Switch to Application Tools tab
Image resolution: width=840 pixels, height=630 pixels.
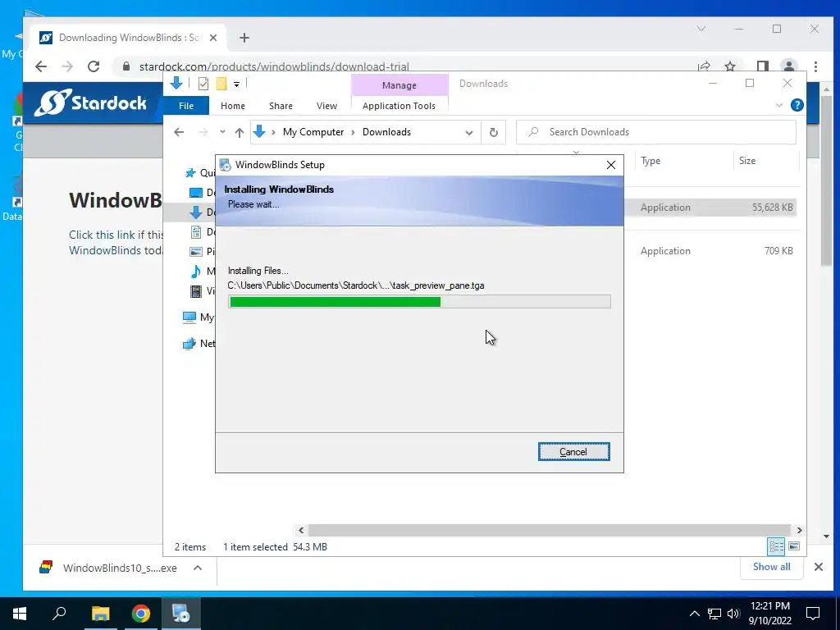click(399, 106)
